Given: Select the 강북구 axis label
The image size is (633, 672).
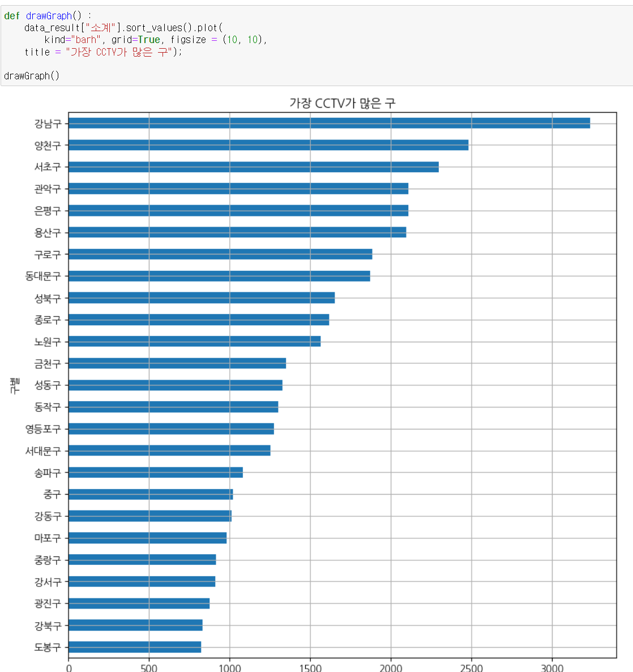Looking at the screenshot, I should coord(48,626).
